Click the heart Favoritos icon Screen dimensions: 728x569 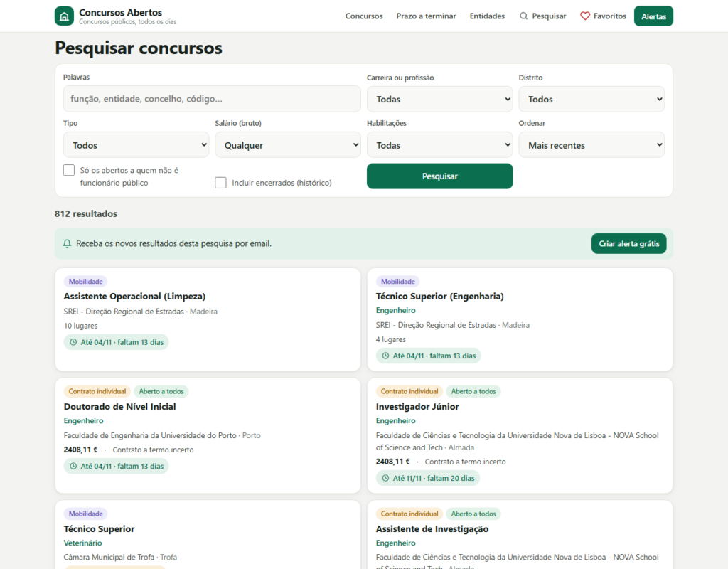pyautogui.click(x=585, y=16)
